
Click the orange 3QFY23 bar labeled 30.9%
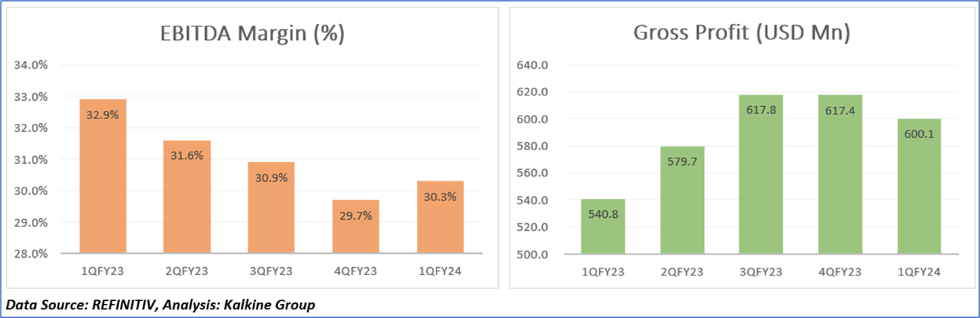click(271, 208)
